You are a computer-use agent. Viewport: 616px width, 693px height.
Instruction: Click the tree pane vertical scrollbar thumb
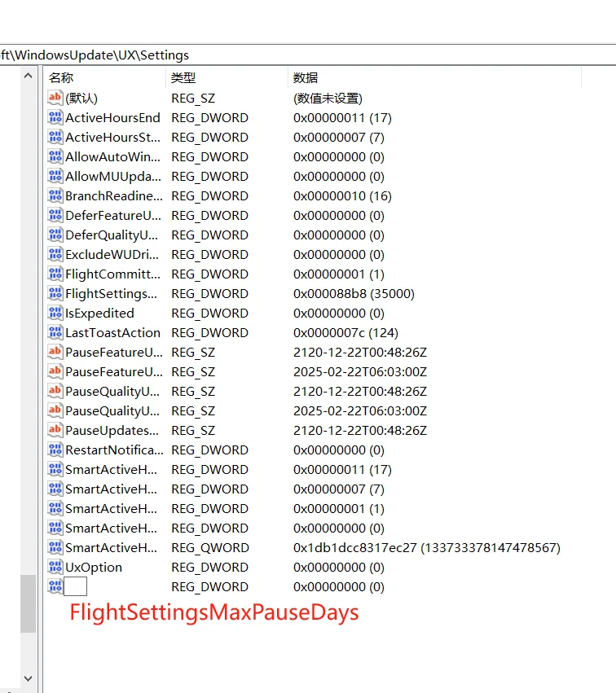pos(28,603)
